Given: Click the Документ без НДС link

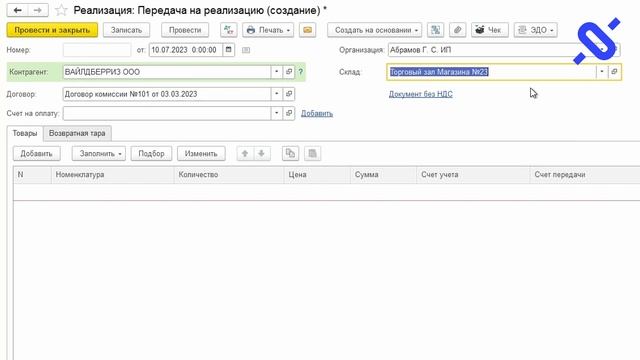Looking at the screenshot, I should coord(420,94).
